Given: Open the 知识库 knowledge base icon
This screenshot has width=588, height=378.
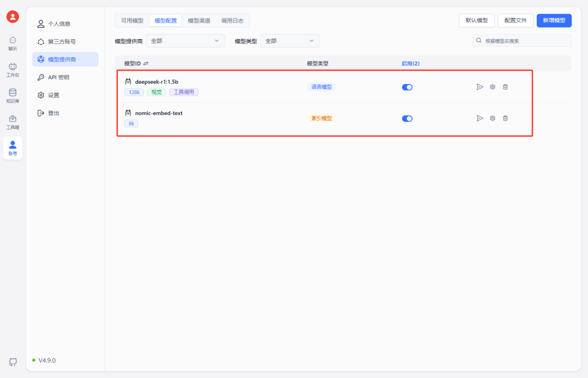Looking at the screenshot, I should [13, 95].
